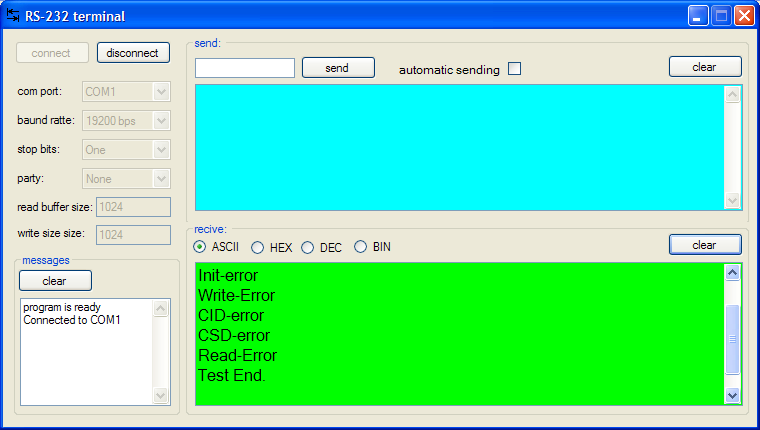The height and width of the screenshot is (430, 760).
Task: Open the com port dropdown
Action: tap(160, 92)
